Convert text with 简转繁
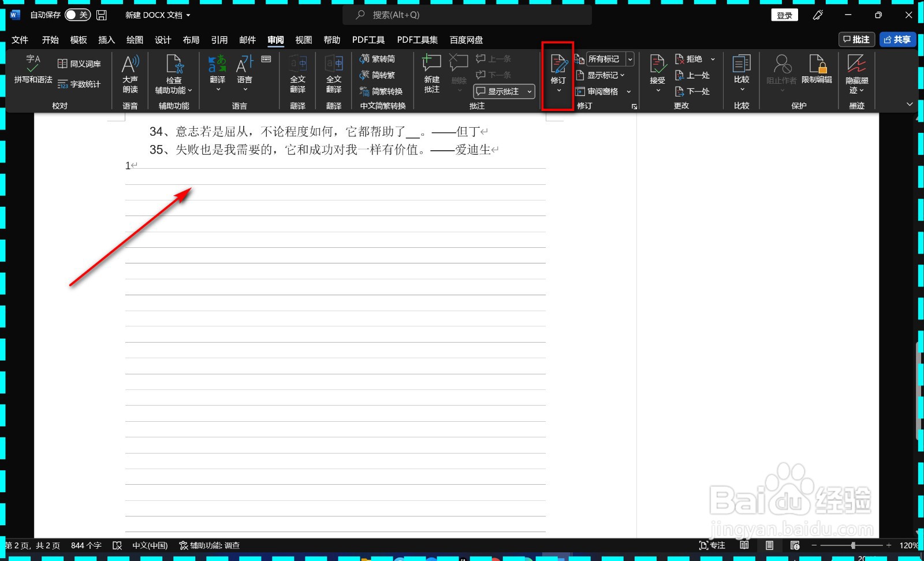924x561 pixels. click(378, 75)
